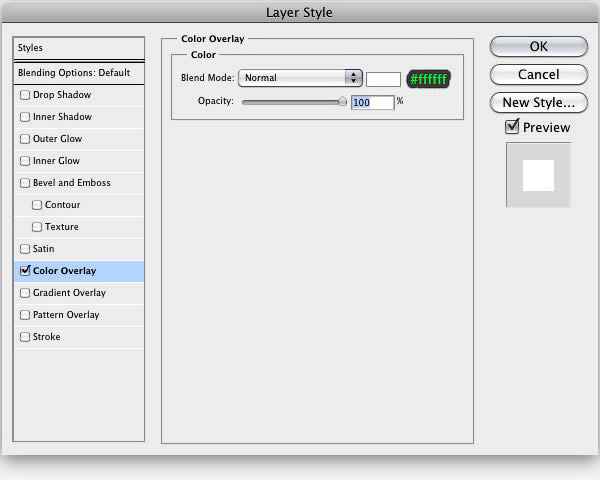
Task: Enable the Contour checkbox
Action: (37, 205)
